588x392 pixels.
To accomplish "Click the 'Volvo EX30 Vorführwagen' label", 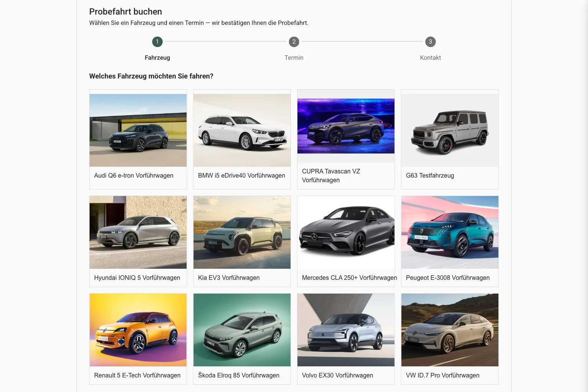I will pos(338,376).
